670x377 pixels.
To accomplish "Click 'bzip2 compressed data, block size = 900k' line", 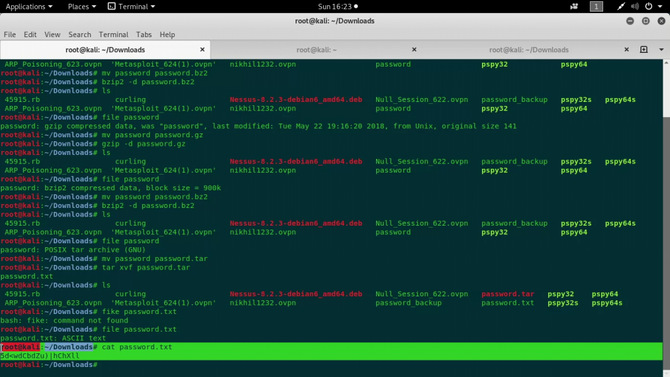I will [x=110, y=188].
